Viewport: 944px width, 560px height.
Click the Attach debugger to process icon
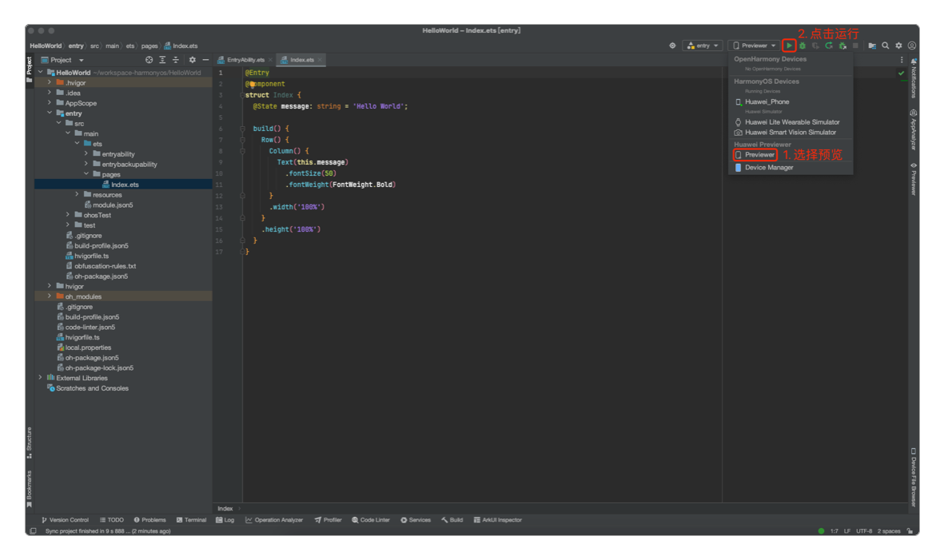click(x=842, y=46)
